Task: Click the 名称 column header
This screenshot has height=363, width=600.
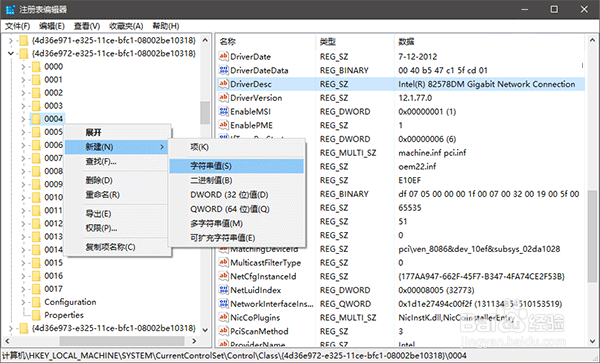Action: pos(266,42)
